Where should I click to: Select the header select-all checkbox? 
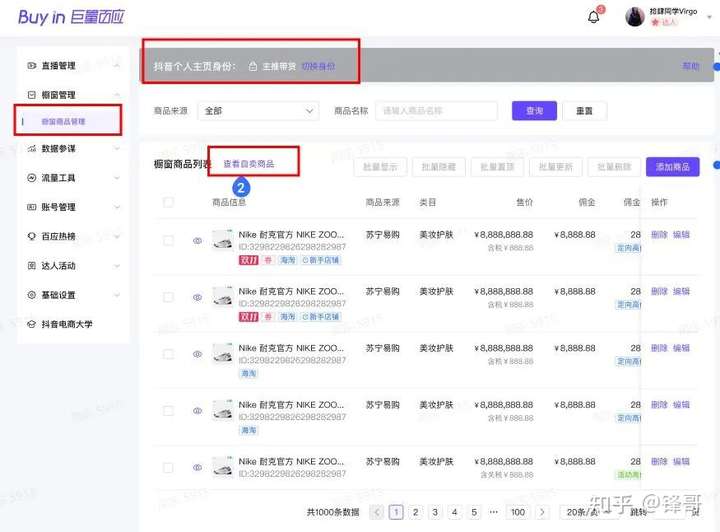coord(169,202)
